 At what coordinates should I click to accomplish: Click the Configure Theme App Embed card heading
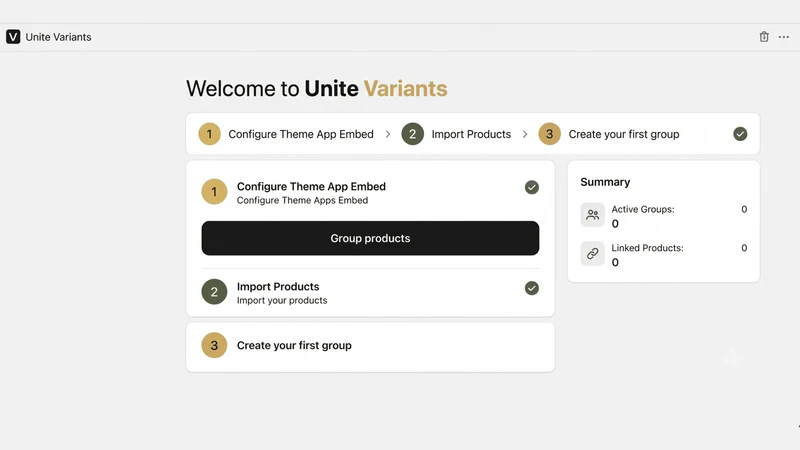(x=311, y=186)
